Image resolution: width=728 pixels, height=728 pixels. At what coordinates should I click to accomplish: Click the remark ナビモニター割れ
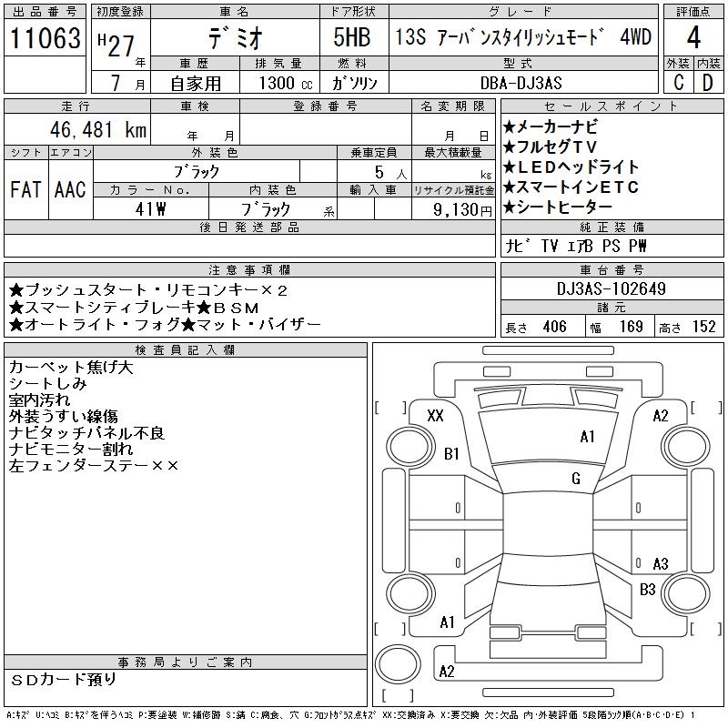[71, 450]
